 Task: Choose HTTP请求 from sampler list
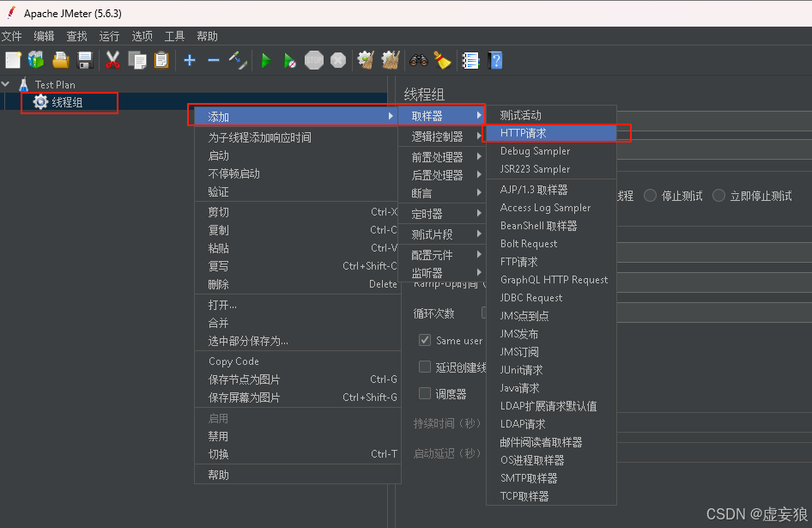click(x=552, y=133)
